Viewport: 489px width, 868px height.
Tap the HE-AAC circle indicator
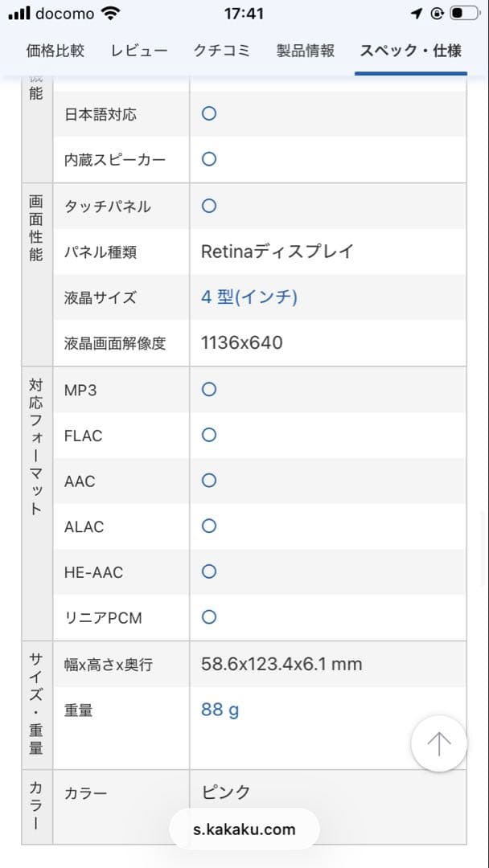tap(208, 572)
